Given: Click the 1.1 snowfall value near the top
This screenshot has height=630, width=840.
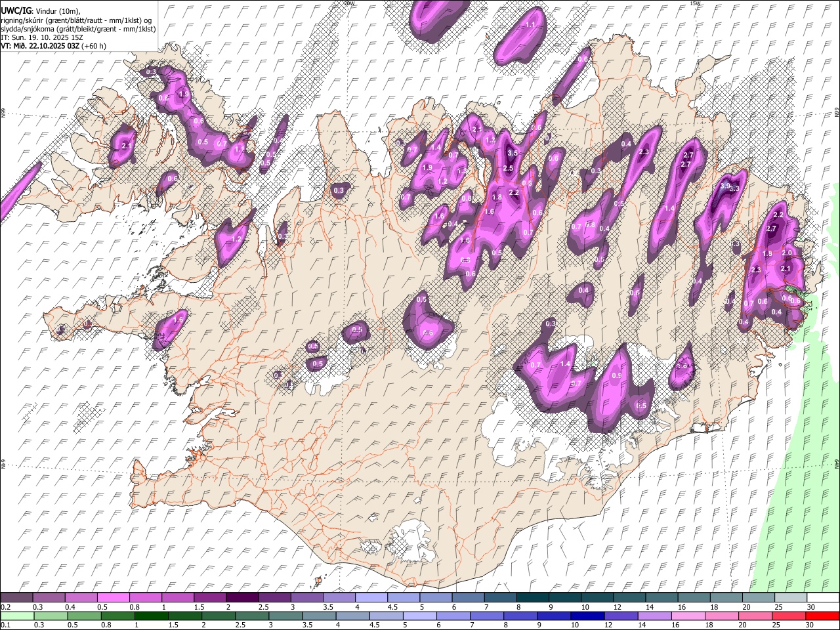Looking at the screenshot, I should tap(531, 24).
